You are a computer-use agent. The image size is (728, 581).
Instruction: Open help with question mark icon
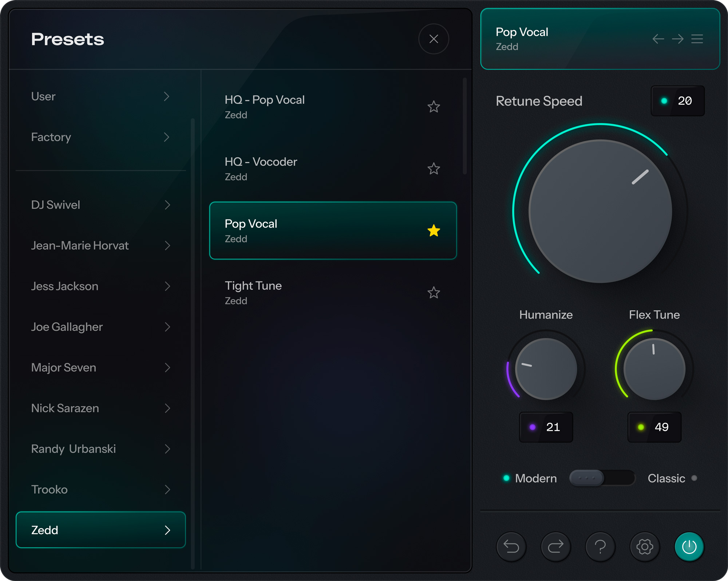click(600, 546)
